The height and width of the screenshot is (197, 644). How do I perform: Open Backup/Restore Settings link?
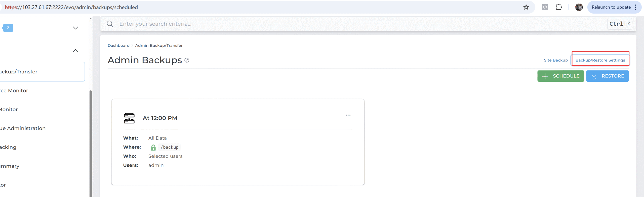coord(600,60)
